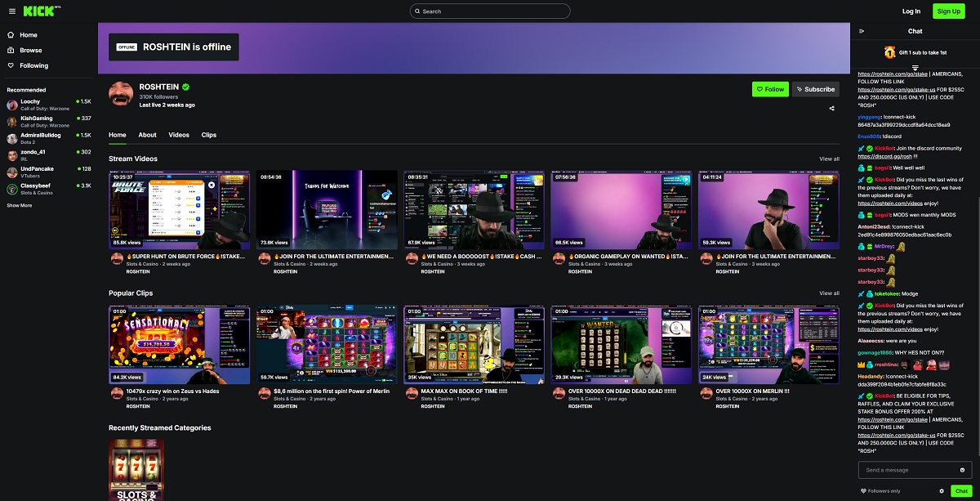Image resolution: width=980 pixels, height=501 pixels.
Task: Switch to the Clips tab
Action: click(x=209, y=135)
